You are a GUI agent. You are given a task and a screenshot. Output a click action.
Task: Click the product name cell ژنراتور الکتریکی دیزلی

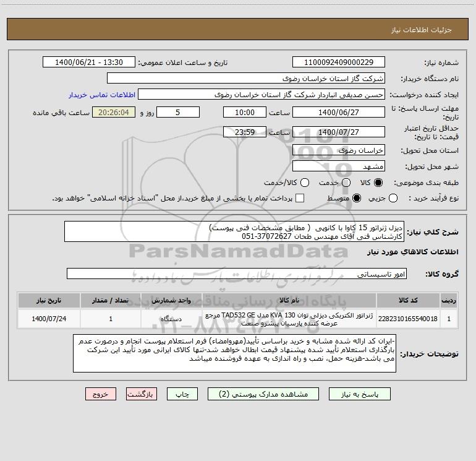[x=289, y=319]
